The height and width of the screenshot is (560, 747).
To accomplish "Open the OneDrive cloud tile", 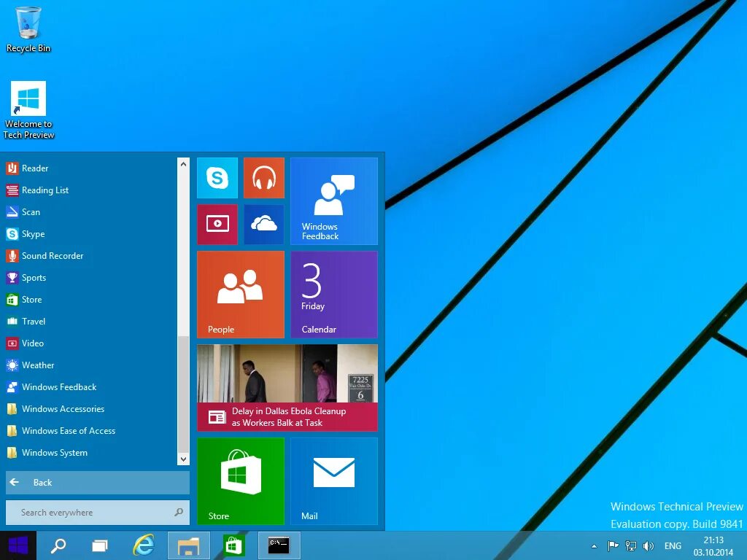I will 264,225.
